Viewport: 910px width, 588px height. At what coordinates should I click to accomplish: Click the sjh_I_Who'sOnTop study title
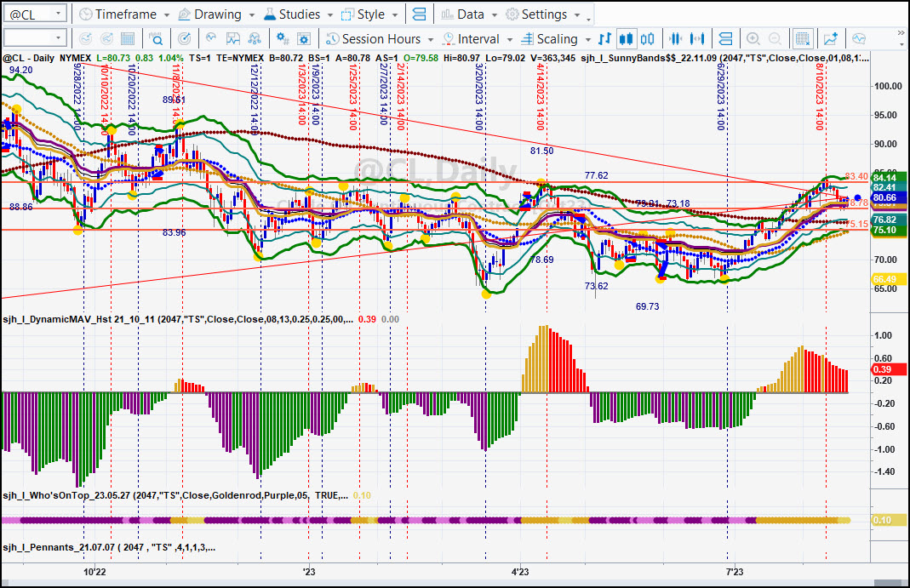coord(175,495)
